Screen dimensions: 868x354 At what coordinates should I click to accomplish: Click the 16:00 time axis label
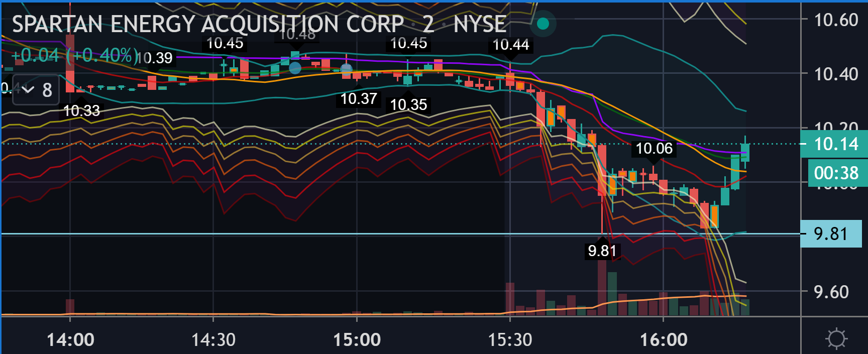664,340
